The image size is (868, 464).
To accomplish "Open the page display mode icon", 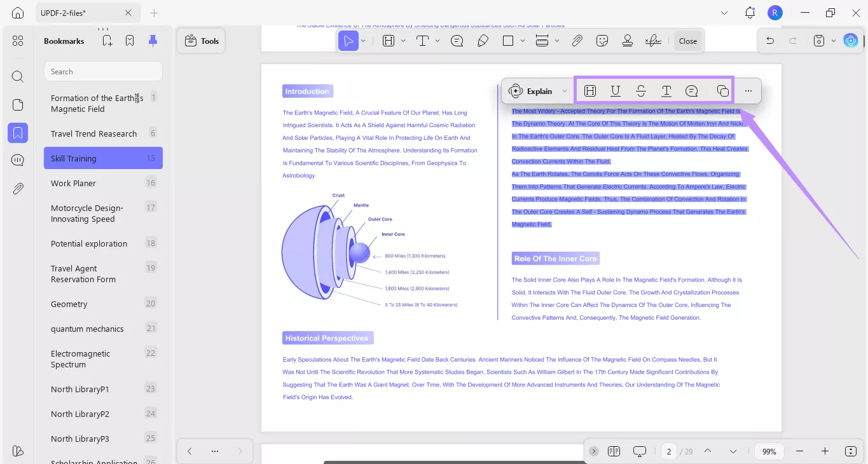I will tap(614, 451).
